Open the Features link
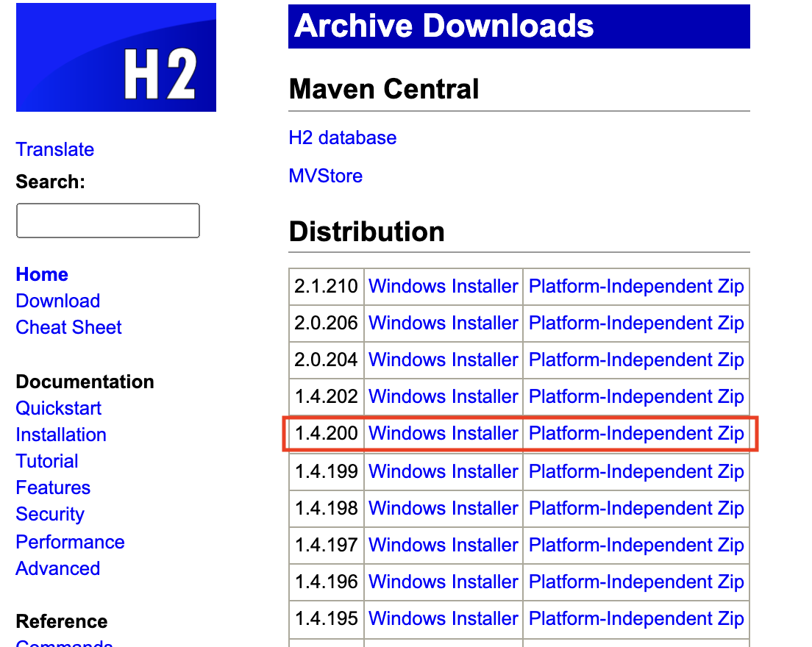 [54, 487]
